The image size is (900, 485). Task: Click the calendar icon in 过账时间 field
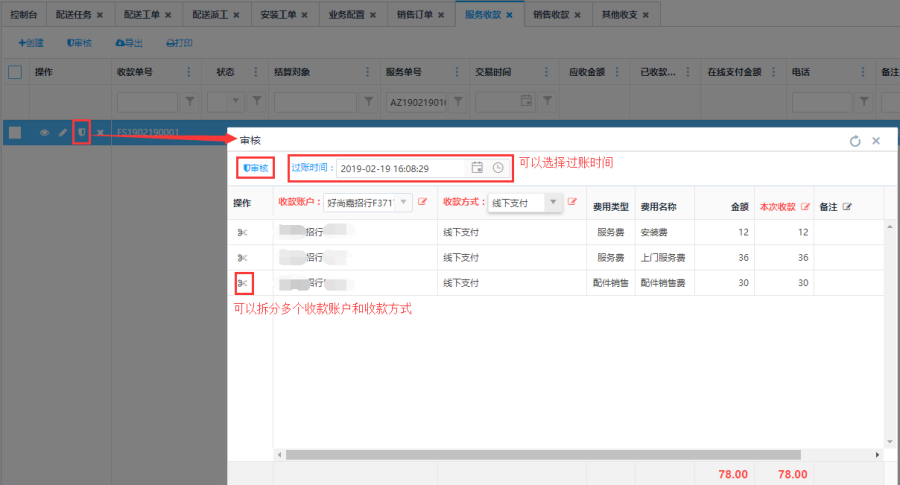click(477, 168)
